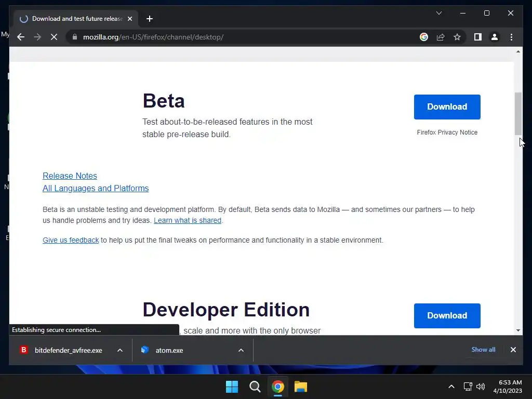Click the scrollbar down arrow

pos(518,330)
